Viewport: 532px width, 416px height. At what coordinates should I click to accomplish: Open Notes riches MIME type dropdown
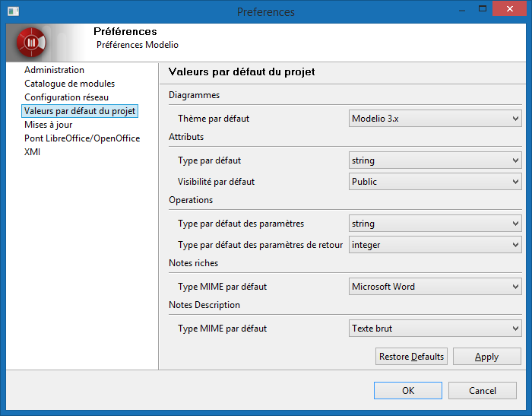[435, 287]
